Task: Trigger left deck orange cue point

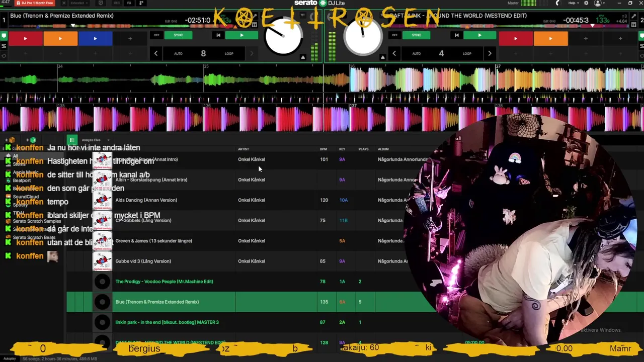Action: [x=60, y=38]
